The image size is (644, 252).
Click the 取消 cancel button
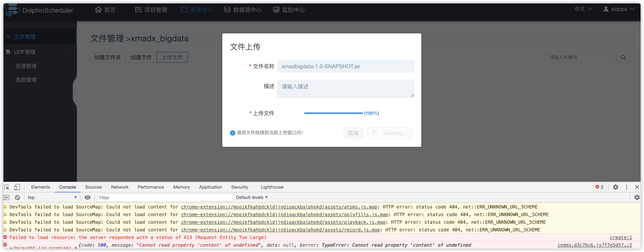coord(353,133)
